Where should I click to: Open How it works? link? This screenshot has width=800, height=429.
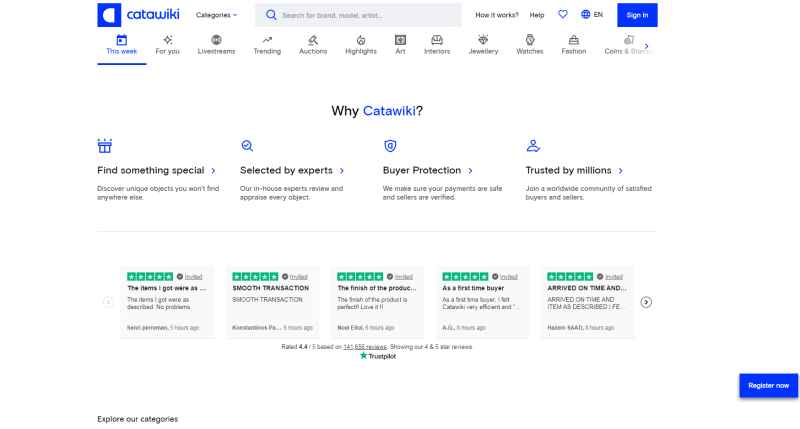pyautogui.click(x=496, y=15)
